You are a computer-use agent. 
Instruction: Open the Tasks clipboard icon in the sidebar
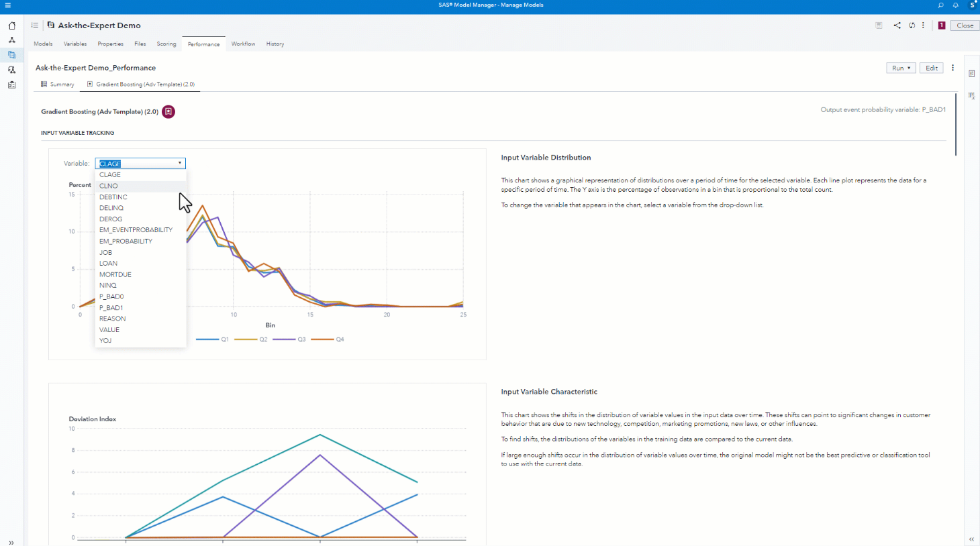(11, 85)
